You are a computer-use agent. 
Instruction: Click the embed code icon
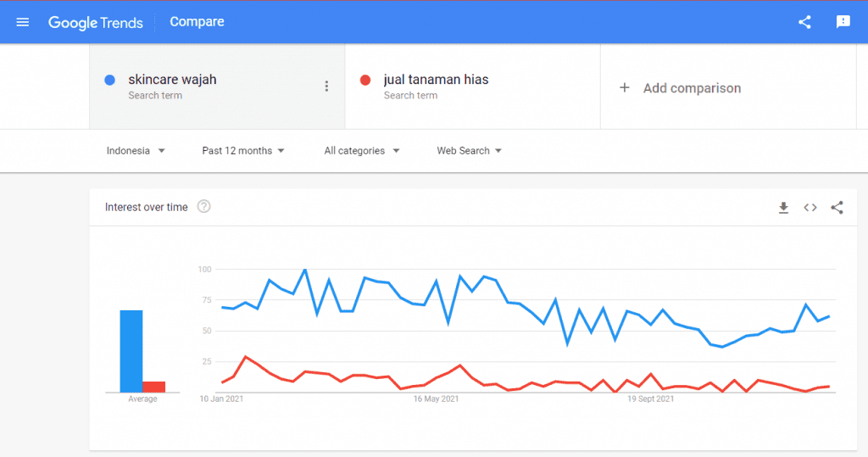(810, 208)
